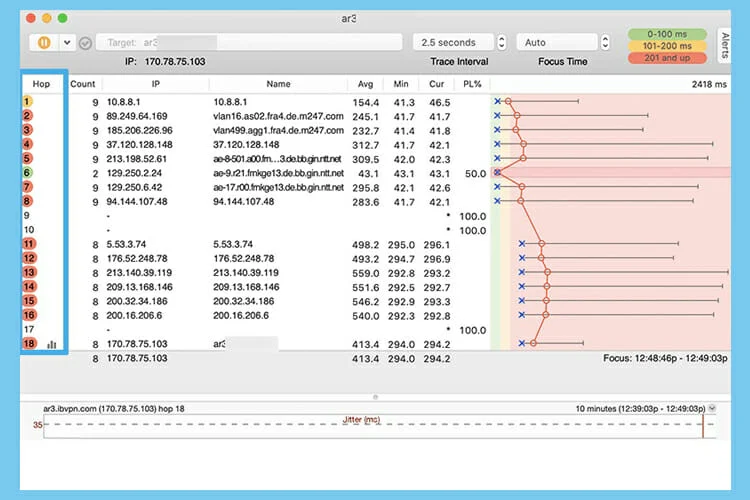Select hop 16 red badge

click(29, 315)
